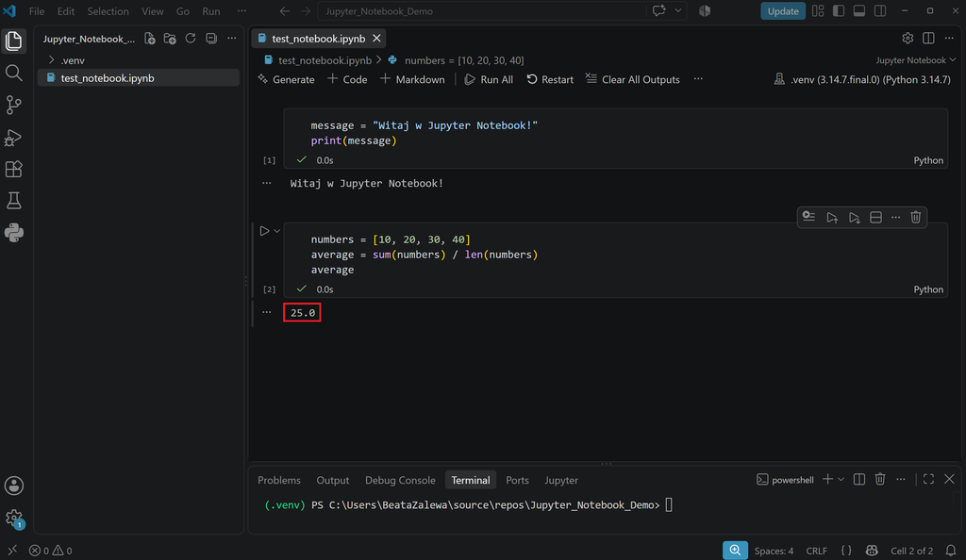Screen dimensions: 966x560
Task: Split the editor to the right
Action: (928, 38)
